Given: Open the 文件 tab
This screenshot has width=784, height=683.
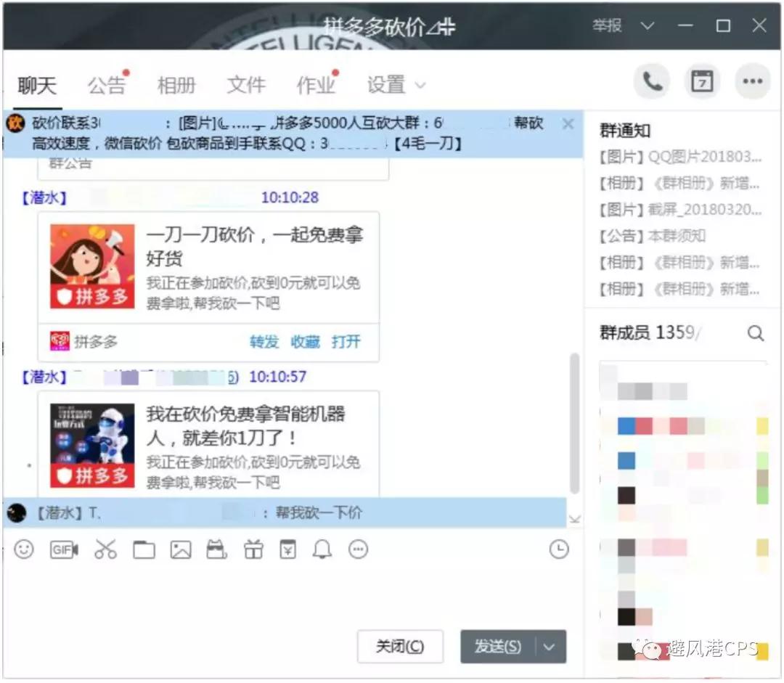Looking at the screenshot, I should [246, 85].
